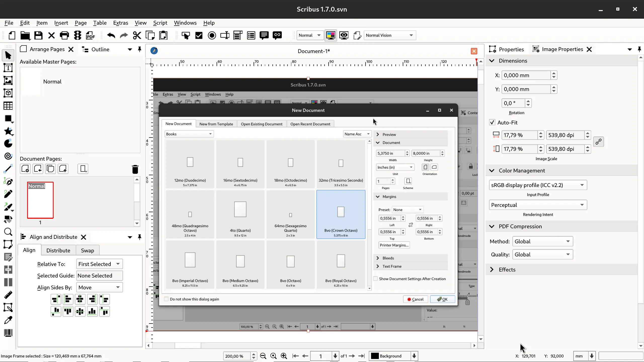Open the Insert menu
The width and height of the screenshot is (644, 362).
pos(61,23)
